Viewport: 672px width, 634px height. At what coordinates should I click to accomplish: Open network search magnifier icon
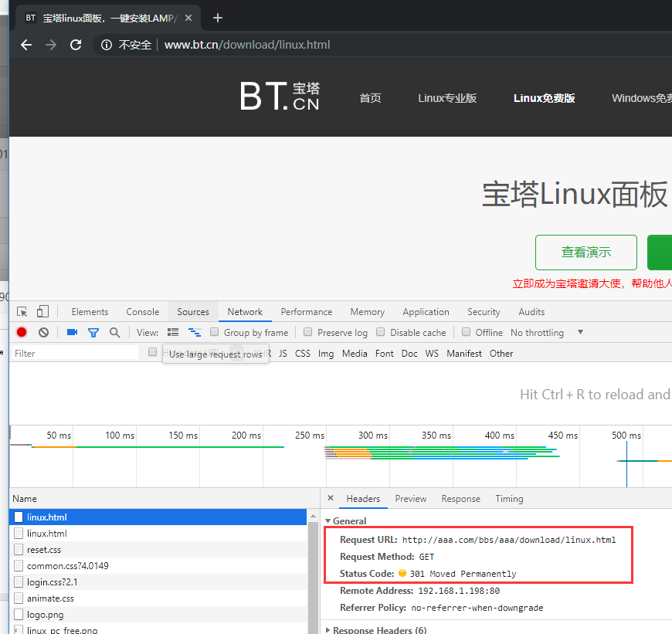pos(114,332)
